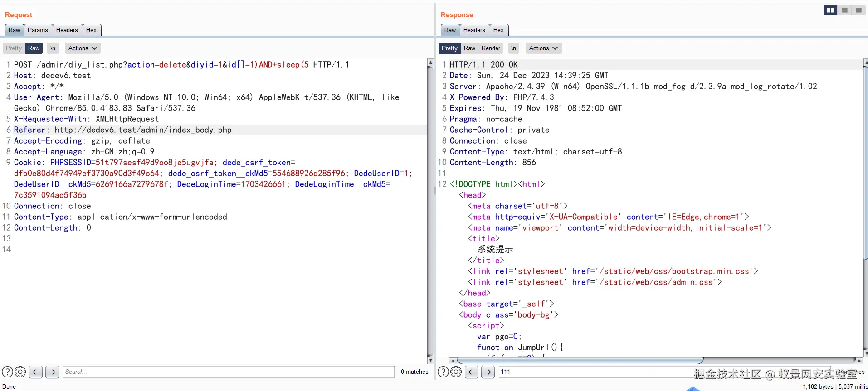The height and width of the screenshot is (391, 868).
Task: Open the Response Headers tab
Action: (x=474, y=30)
